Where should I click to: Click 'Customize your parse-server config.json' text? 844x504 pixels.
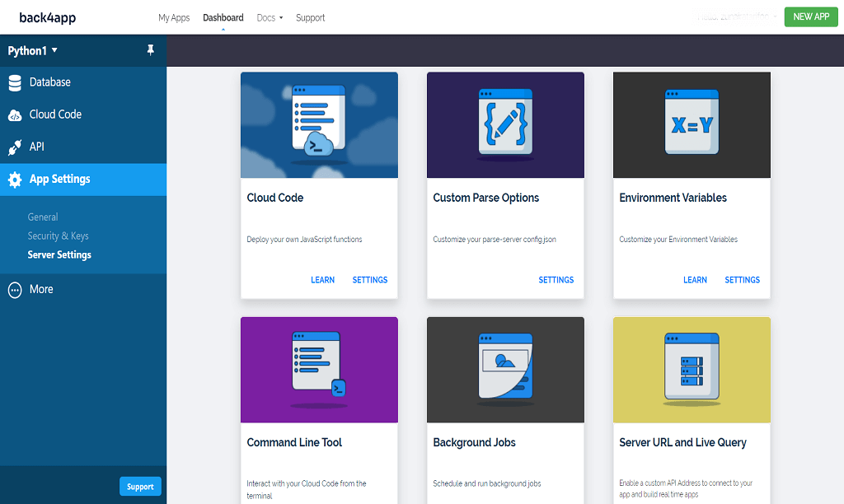[x=495, y=240]
